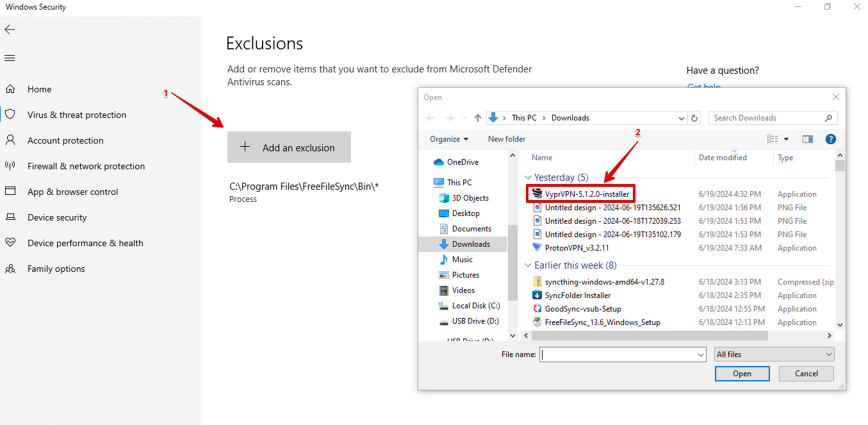868x425 pixels.
Task: Open the hamburger navigation menu
Action: 10,58
